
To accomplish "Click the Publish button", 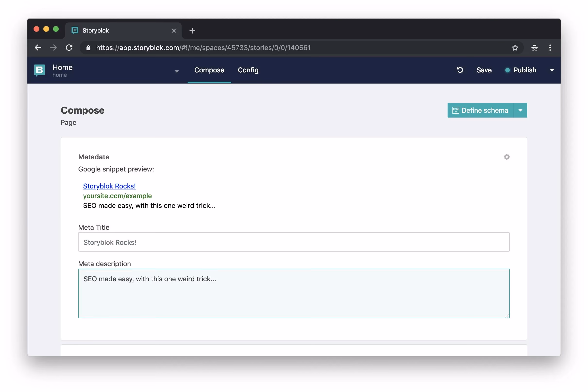I will click(x=520, y=70).
